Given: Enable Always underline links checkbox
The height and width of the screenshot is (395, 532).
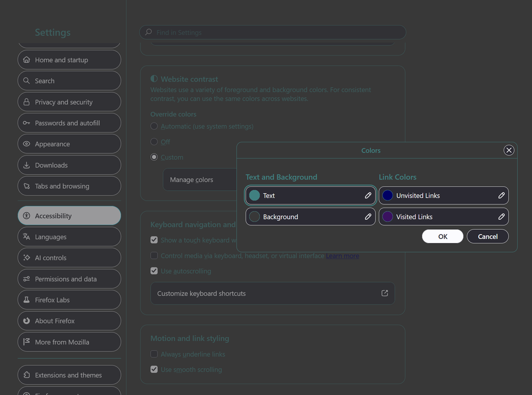Looking at the screenshot, I should click(154, 354).
